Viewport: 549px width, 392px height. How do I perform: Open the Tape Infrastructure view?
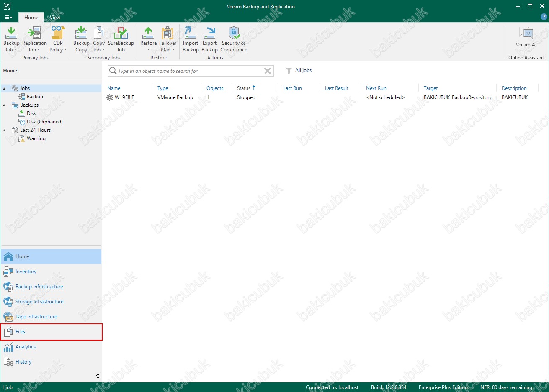click(x=51, y=317)
